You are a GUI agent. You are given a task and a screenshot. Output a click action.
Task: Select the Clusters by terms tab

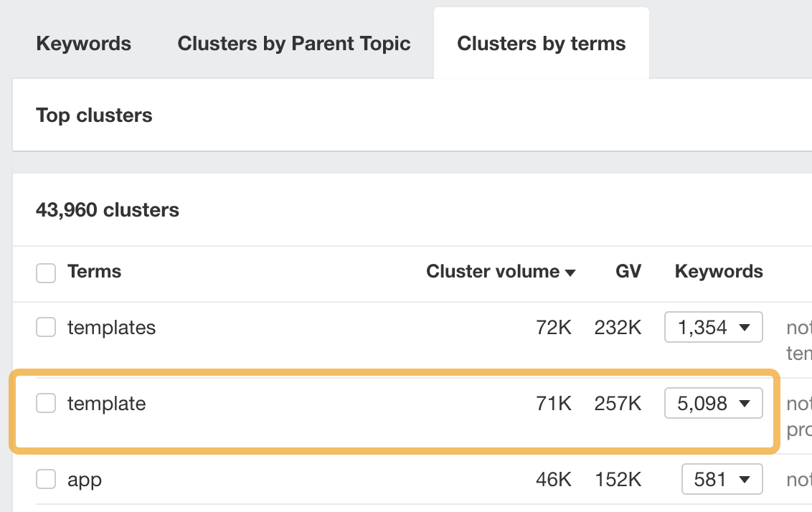[x=541, y=42]
